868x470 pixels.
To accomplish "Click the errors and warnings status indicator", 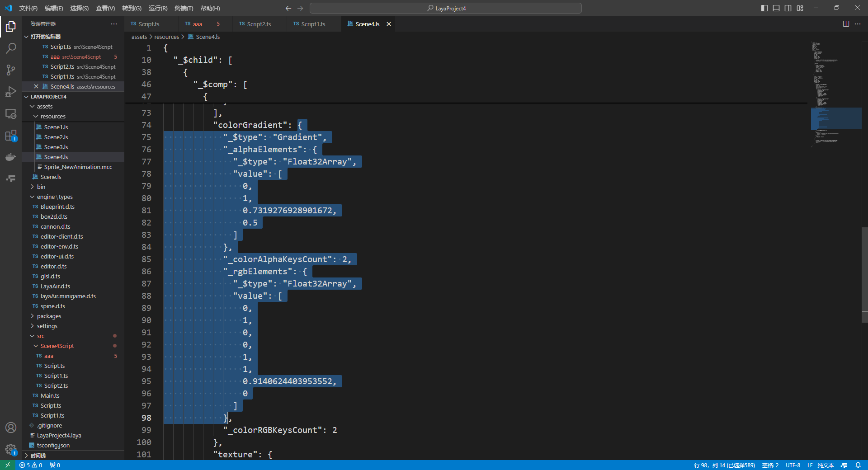I will tap(31, 465).
